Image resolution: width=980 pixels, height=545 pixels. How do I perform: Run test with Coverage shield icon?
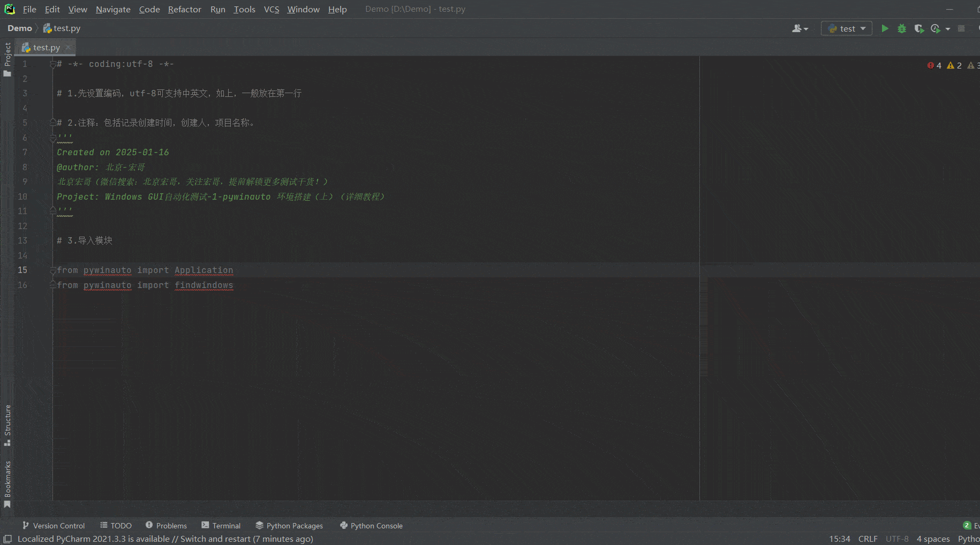coord(919,28)
